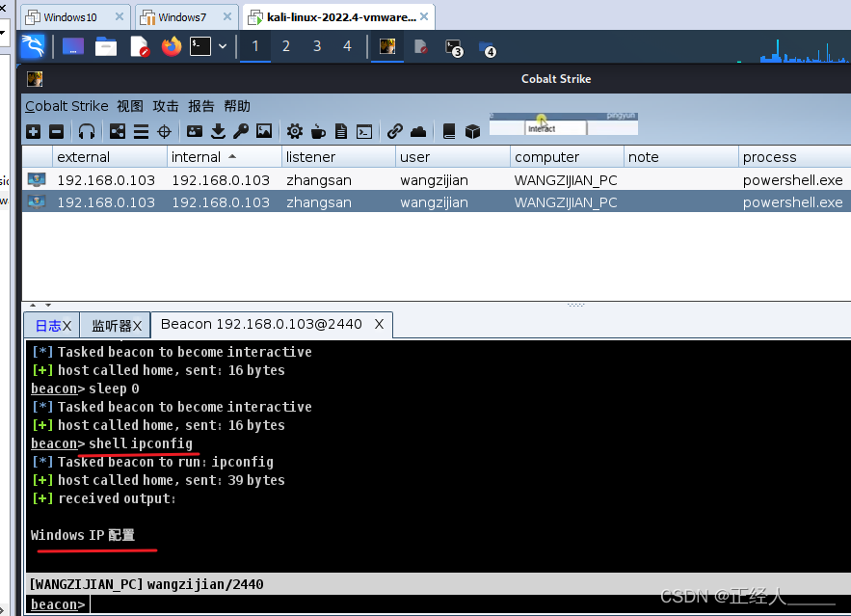This screenshot has height=616, width=851.
Task: Open the text editor icon in Kali panel
Action: (140, 46)
